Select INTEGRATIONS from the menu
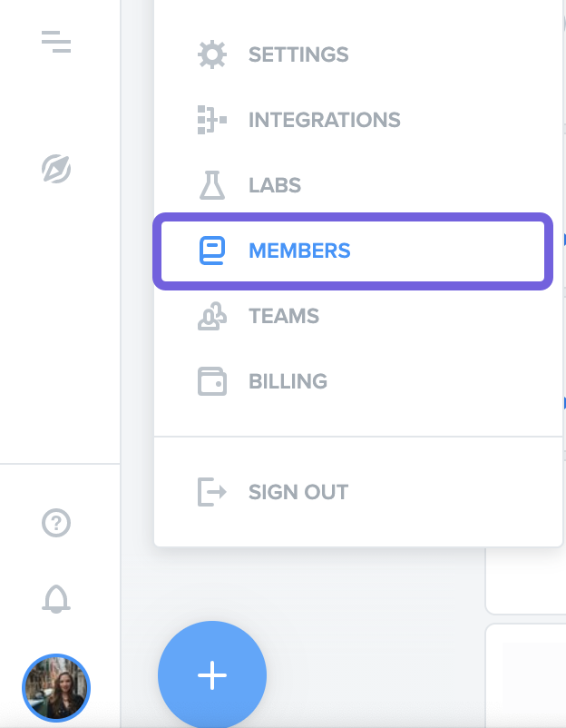The width and height of the screenshot is (566, 728). (x=325, y=120)
